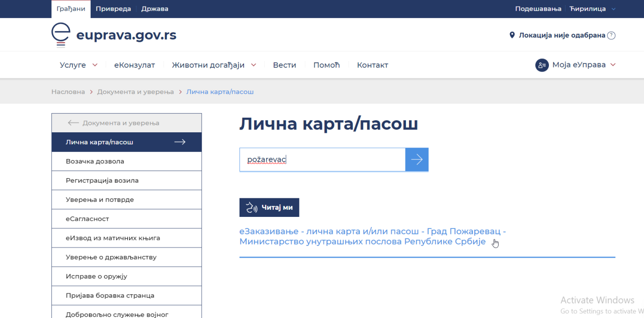
Task: Select Пријава боравка странца in sidebar
Action: pos(127,295)
